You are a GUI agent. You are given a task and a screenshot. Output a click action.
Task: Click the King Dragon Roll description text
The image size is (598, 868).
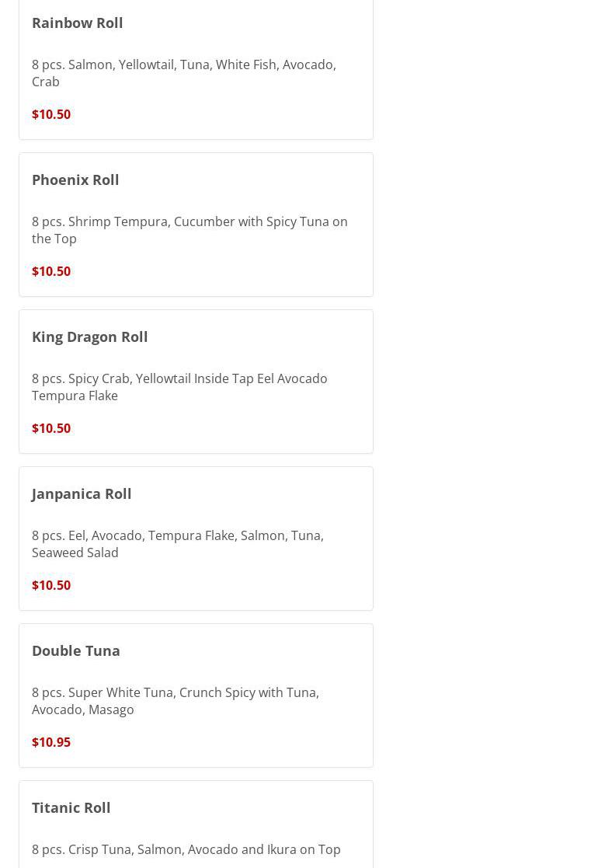click(x=179, y=387)
